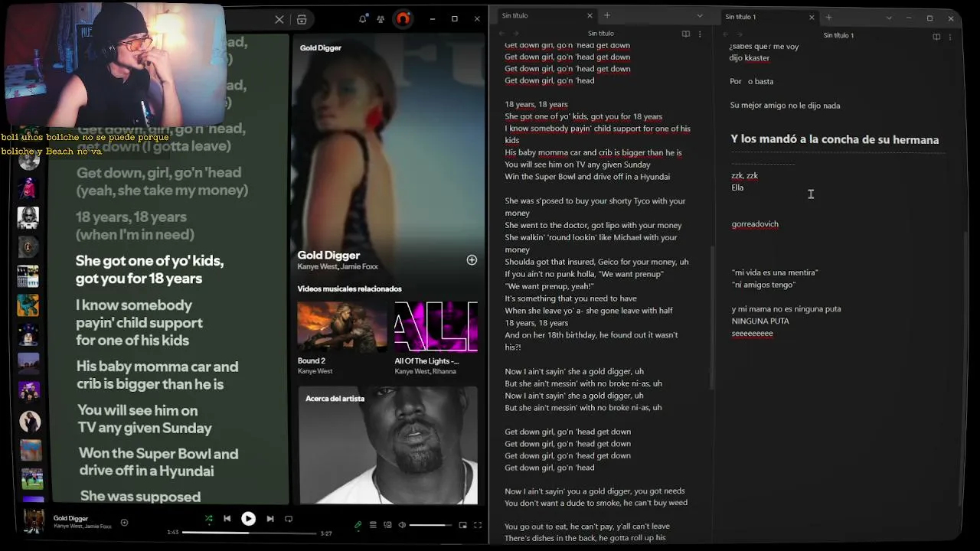Image resolution: width=980 pixels, height=551 pixels.
Task: Add new tab in 'Sin título' window
Action: 607,15
